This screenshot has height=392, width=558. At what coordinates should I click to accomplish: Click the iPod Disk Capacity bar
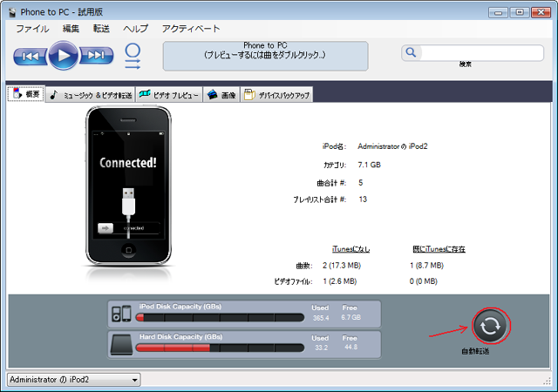220,317
